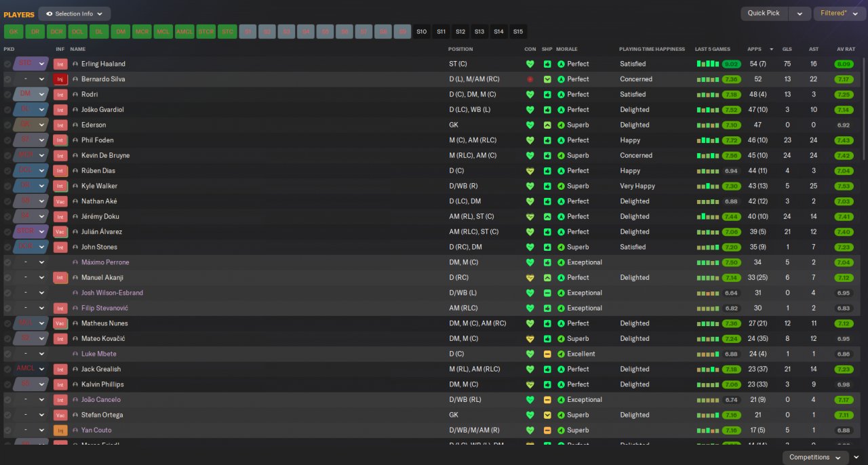Open the AMCL position dropdown for Jack Grealish
Image resolution: width=868 pixels, height=465 pixels.
[x=31, y=369]
